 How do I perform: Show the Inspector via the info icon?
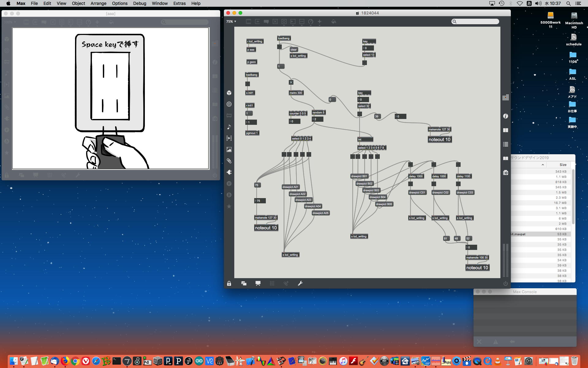click(506, 116)
